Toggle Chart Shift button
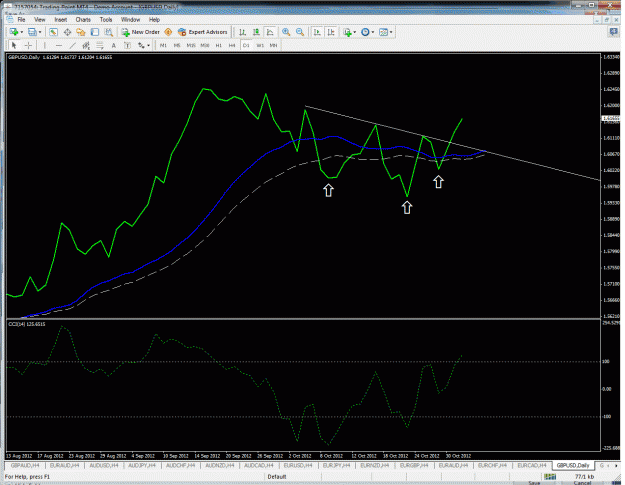This screenshot has width=625, height=485. coord(331,32)
